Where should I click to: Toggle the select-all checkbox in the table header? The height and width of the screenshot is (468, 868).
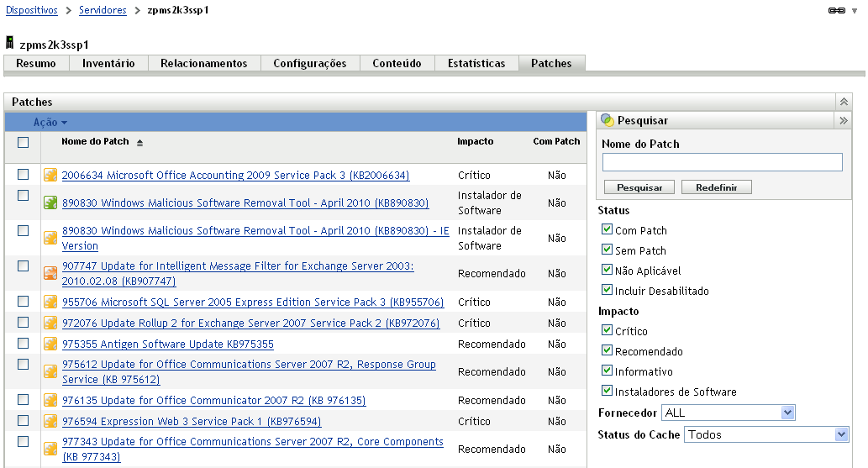point(24,142)
